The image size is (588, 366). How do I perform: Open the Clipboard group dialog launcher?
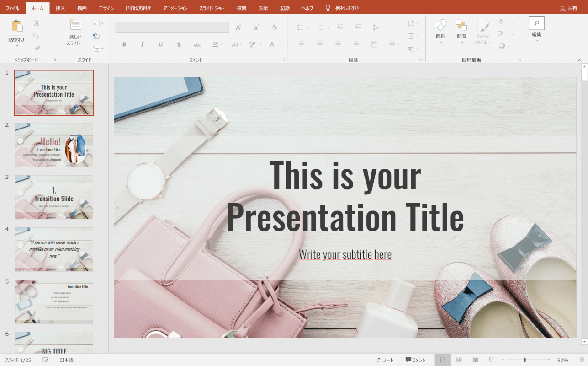tap(54, 60)
